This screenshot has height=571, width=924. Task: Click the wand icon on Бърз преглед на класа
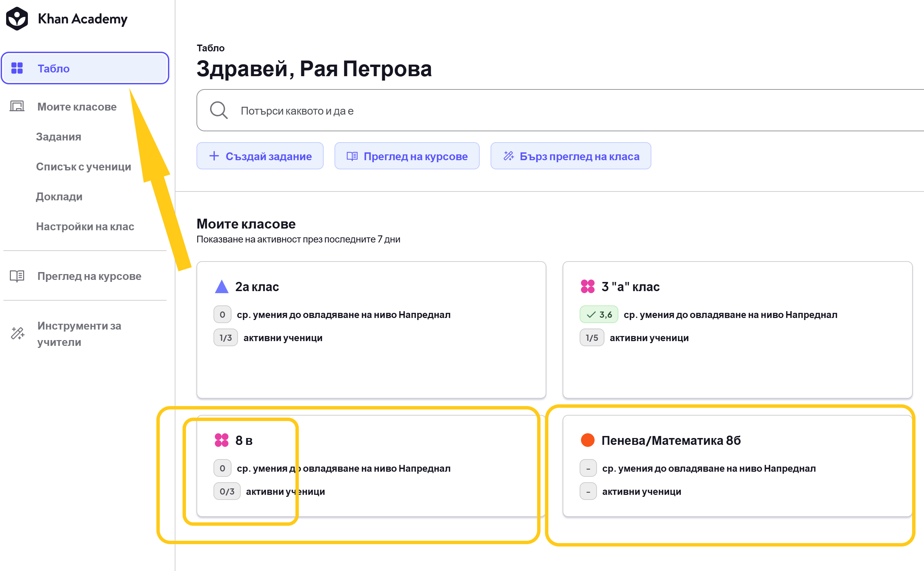509,156
